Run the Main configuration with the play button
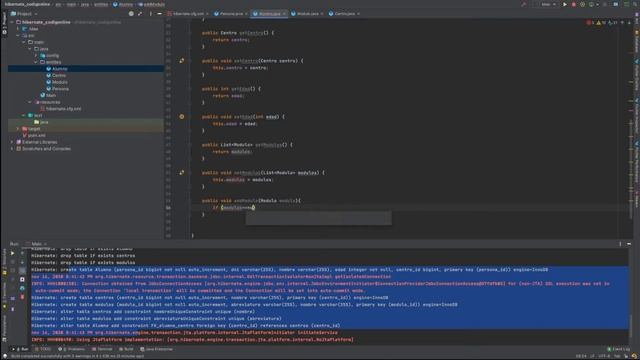Image resolution: width=640 pixels, height=360 pixels. point(565,4)
